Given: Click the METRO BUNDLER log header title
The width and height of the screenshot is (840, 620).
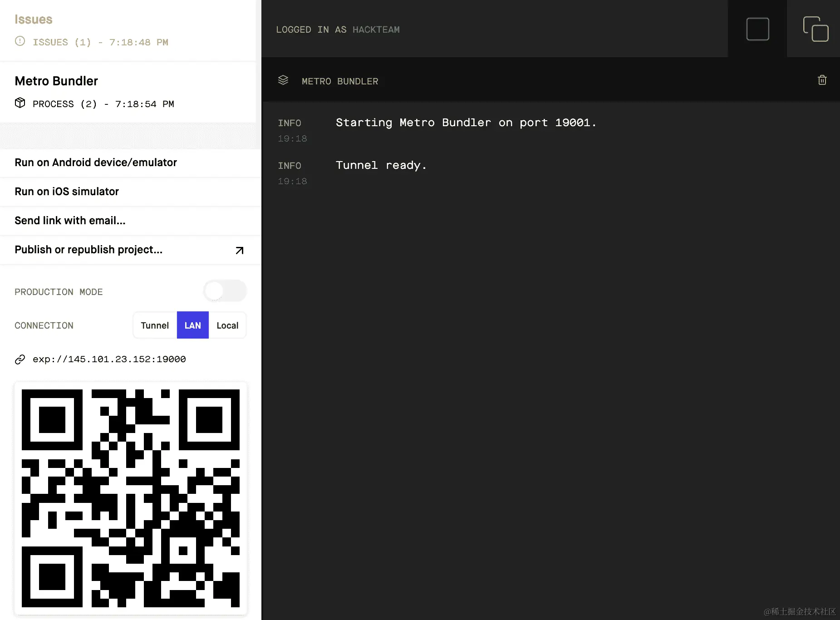Looking at the screenshot, I should [340, 81].
